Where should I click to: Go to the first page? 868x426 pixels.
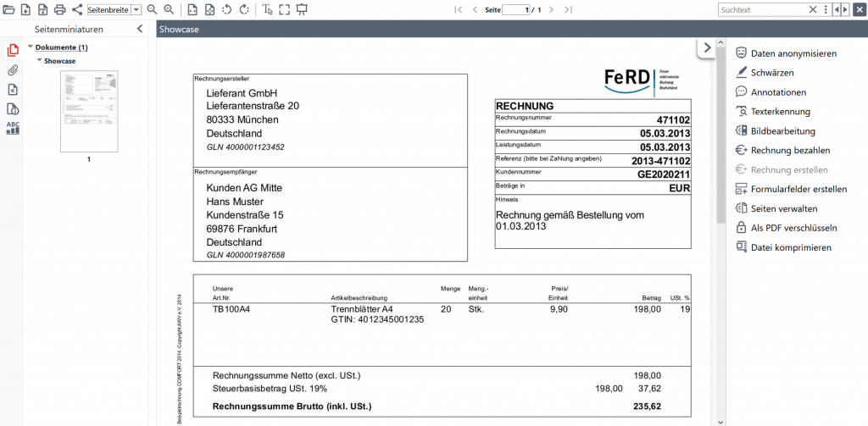click(x=458, y=9)
